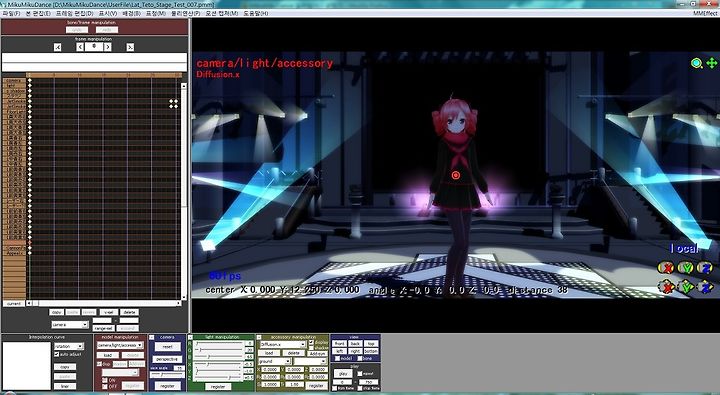
Task: Click play button in play panel
Action: tap(343, 373)
